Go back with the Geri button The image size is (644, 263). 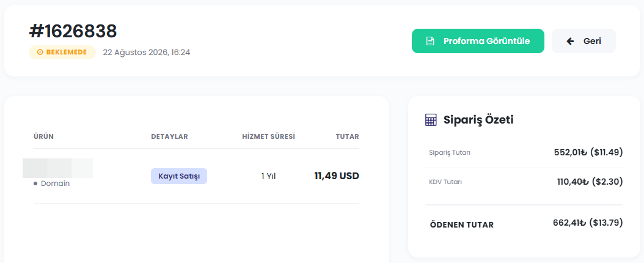pyautogui.click(x=584, y=41)
